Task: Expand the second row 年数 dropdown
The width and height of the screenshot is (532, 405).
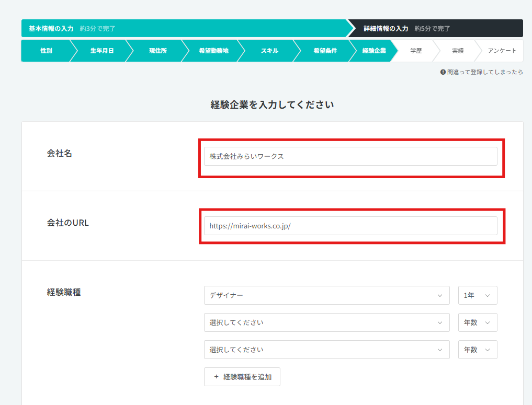Action: click(477, 322)
